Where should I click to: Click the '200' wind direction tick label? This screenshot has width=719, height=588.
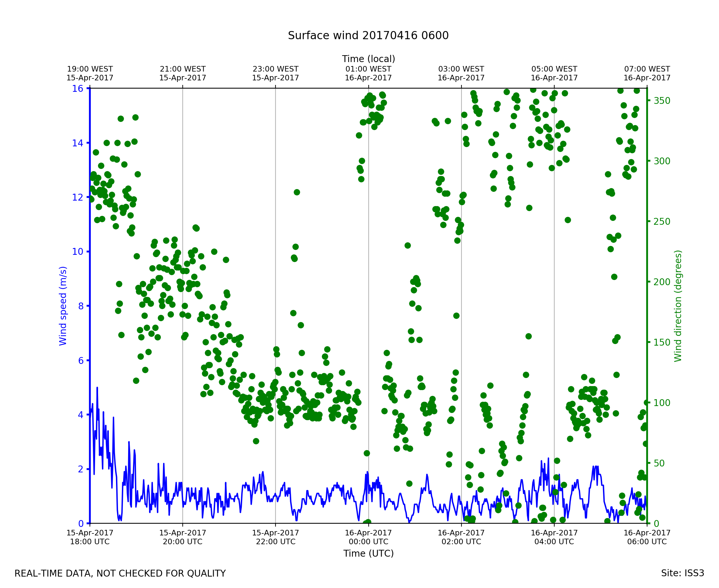[x=662, y=282]
